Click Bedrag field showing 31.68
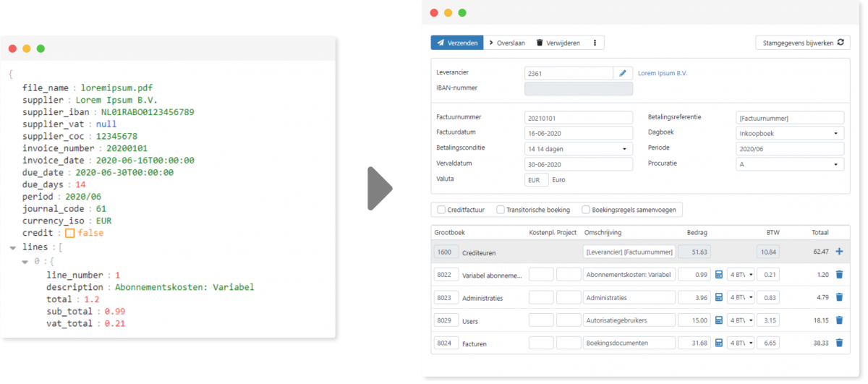Viewport: 868px width, 384px height. coord(695,343)
